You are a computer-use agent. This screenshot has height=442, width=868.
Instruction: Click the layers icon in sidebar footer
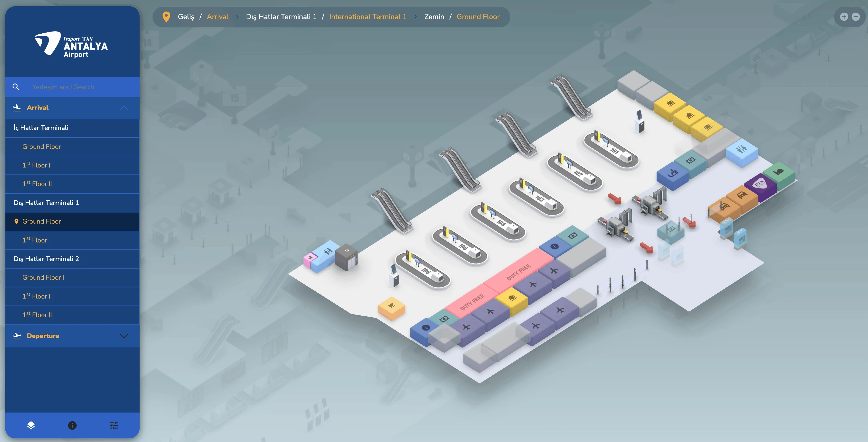click(x=31, y=425)
